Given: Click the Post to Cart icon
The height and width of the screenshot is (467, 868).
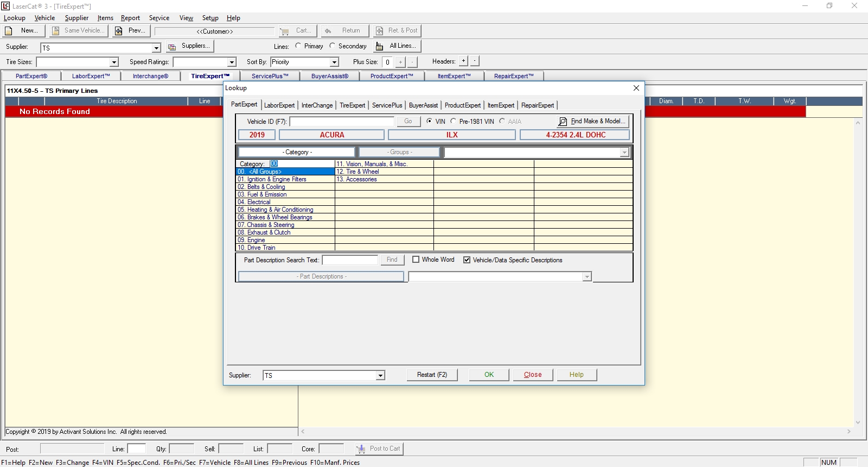Looking at the screenshot, I should (x=361, y=449).
